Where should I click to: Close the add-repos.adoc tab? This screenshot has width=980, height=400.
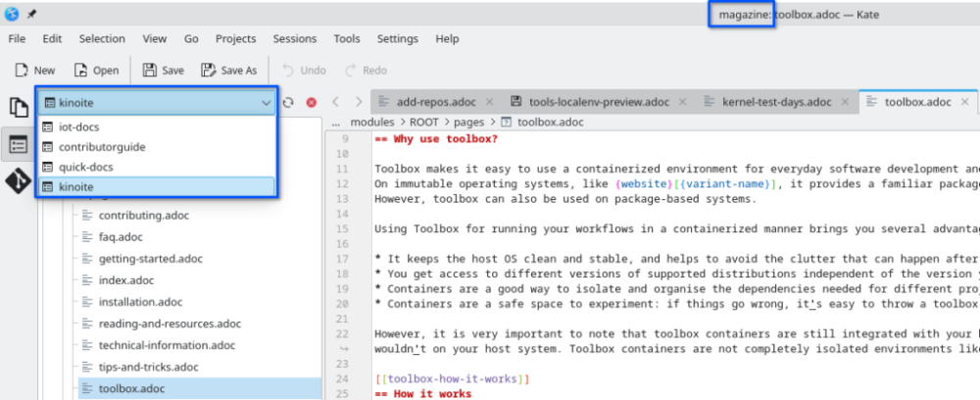(489, 102)
